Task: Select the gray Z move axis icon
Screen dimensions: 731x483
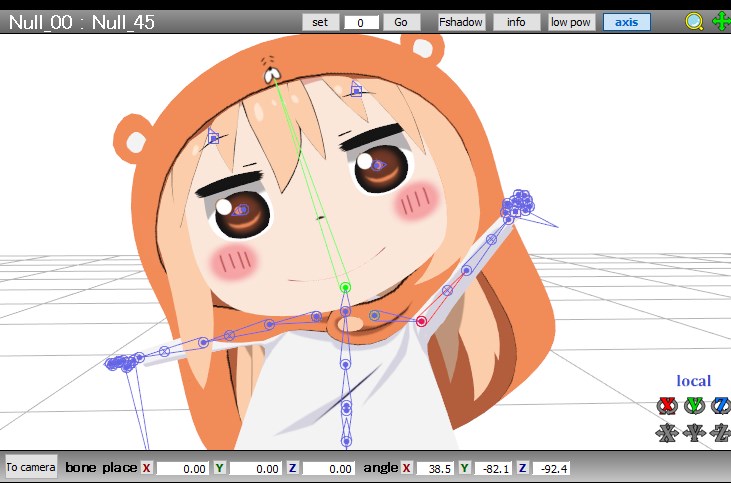Action: 721,433
